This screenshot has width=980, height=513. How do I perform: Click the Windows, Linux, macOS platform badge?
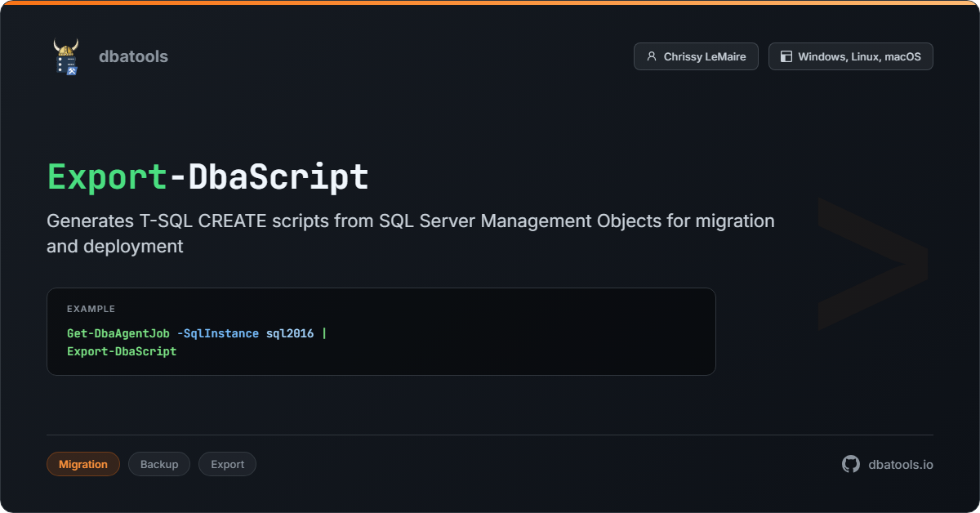point(850,56)
